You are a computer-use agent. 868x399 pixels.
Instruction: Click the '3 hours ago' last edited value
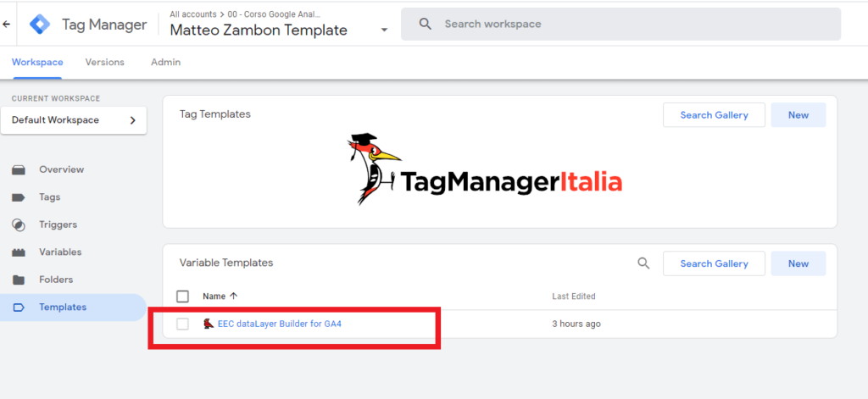click(576, 324)
